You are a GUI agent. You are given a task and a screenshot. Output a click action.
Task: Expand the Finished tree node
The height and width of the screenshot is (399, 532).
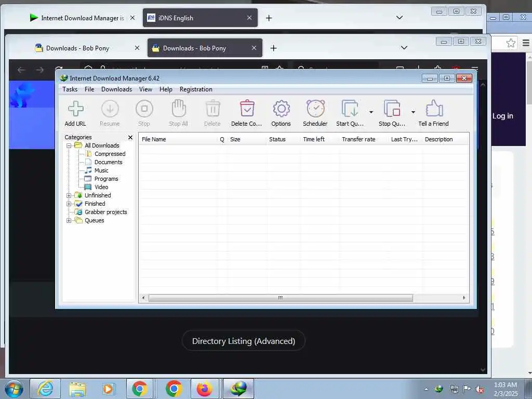point(69,204)
